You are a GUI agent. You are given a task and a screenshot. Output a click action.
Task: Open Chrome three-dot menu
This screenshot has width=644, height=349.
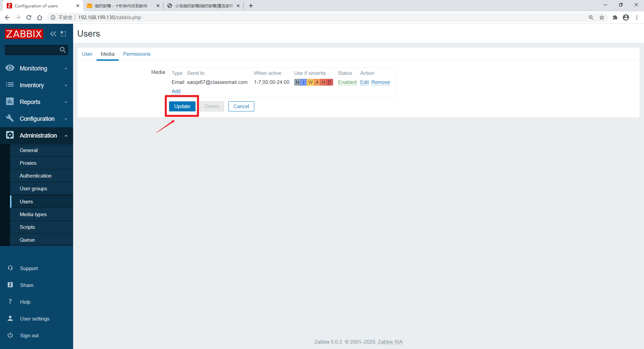[637, 17]
